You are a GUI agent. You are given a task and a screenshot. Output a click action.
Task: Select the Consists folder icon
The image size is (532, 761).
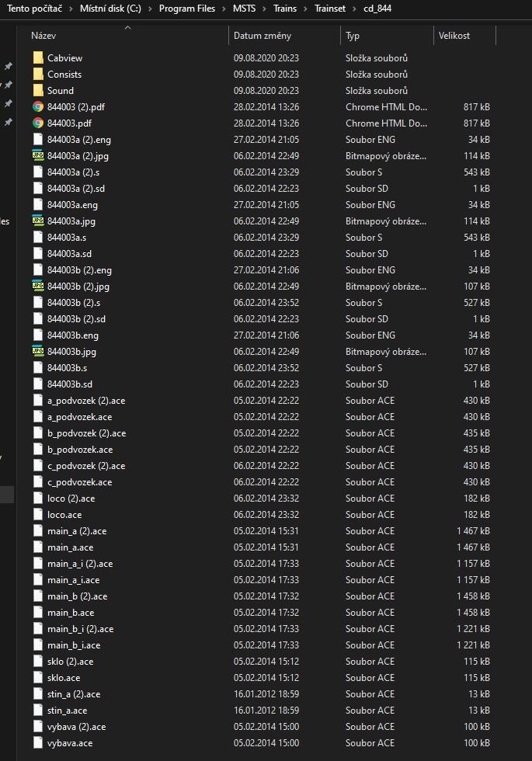38,75
